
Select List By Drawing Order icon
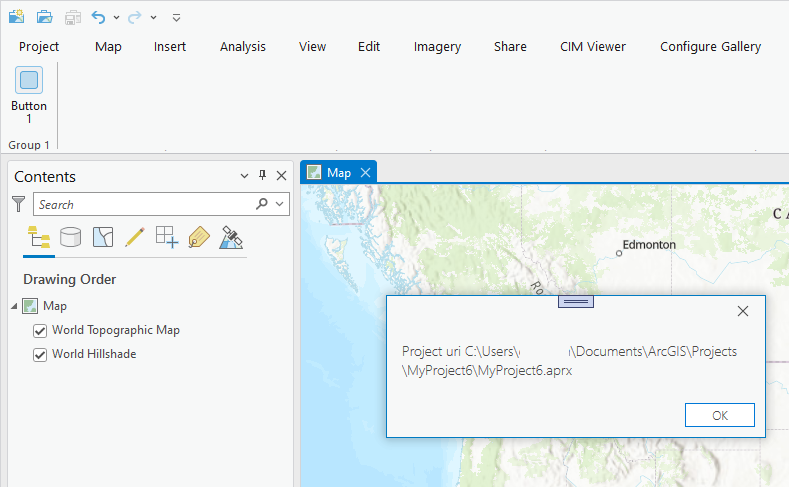click(x=39, y=237)
